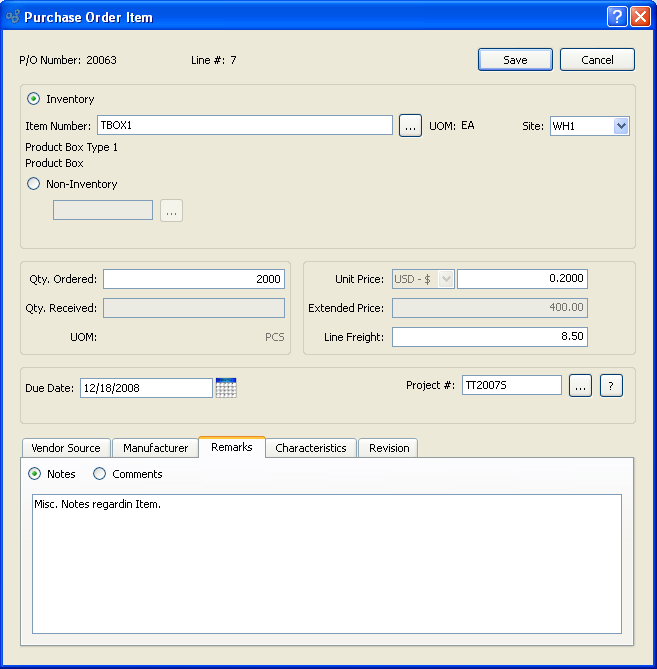Open the Project # lookup ellipsis button
This screenshot has width=657, height=669.
(x=580, y=386)
